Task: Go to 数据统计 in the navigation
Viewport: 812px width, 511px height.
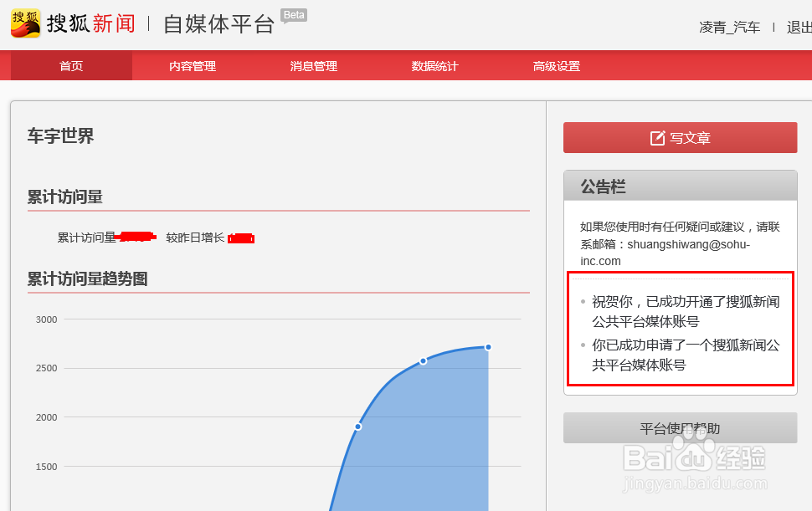Action: point(434,64)
